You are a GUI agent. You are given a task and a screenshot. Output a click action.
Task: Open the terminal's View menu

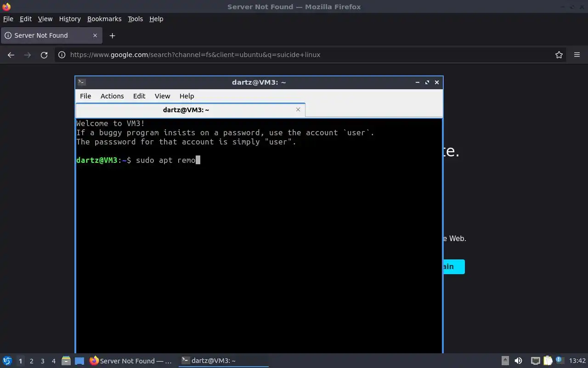click(162, 96)
